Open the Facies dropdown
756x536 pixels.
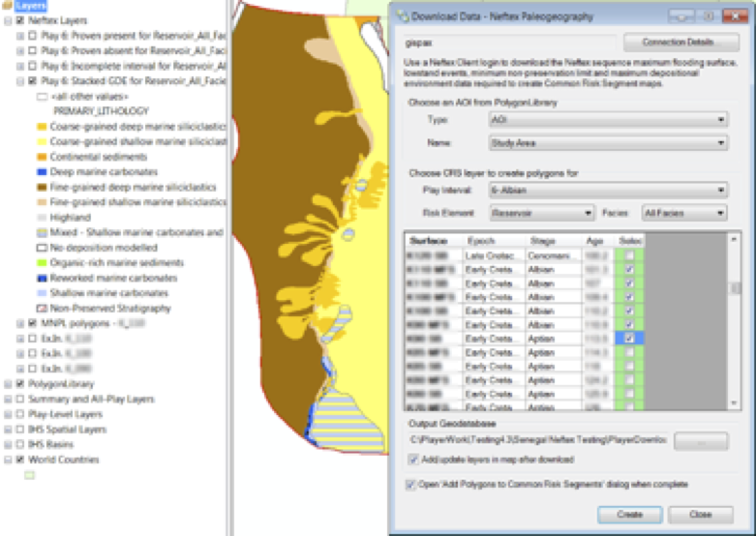pos(684,213)
